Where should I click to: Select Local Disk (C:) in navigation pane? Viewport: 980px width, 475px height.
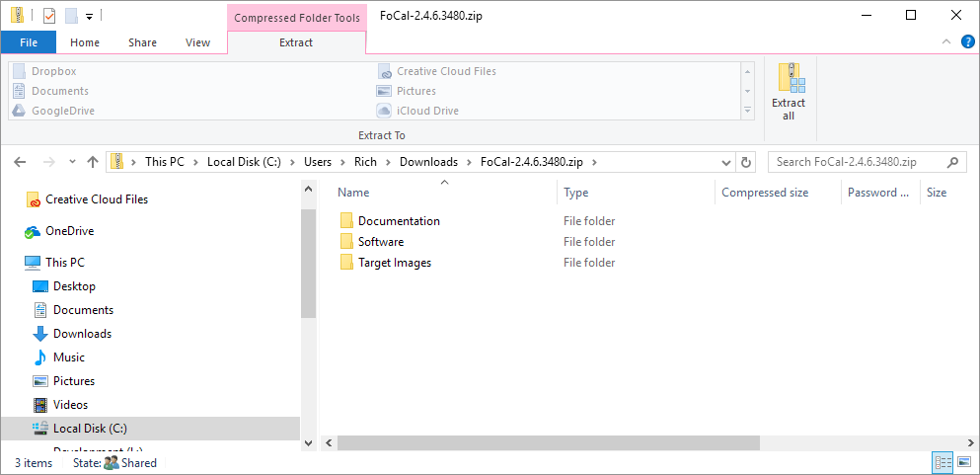(x=90, y=429)
